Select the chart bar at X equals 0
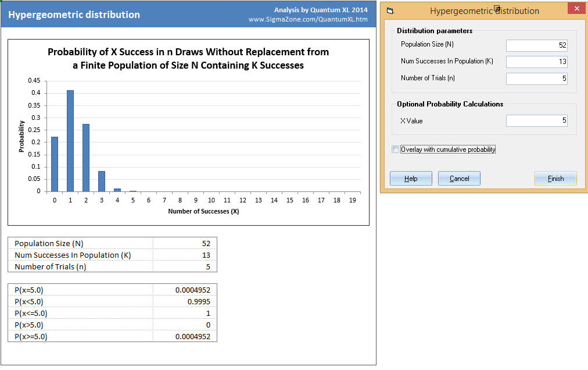588x370 pixels. 55,164
